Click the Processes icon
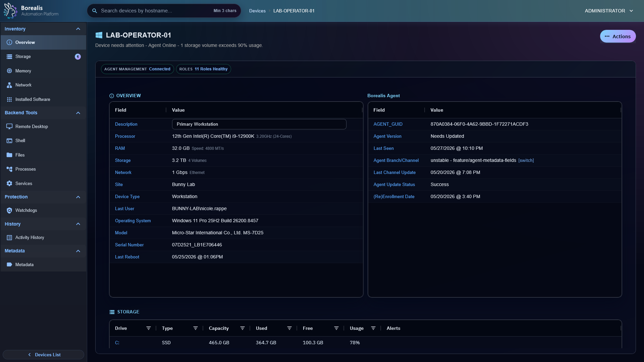Viewport: 644px width, 362px height. 9,169
